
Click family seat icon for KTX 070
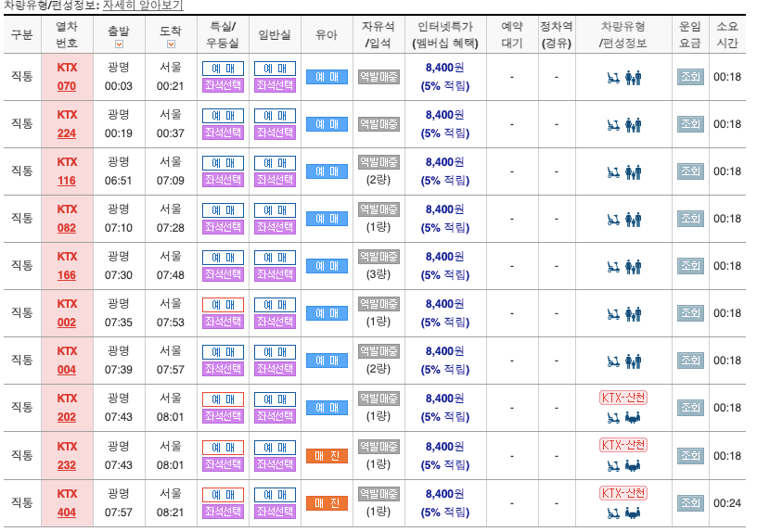point(634,78)
